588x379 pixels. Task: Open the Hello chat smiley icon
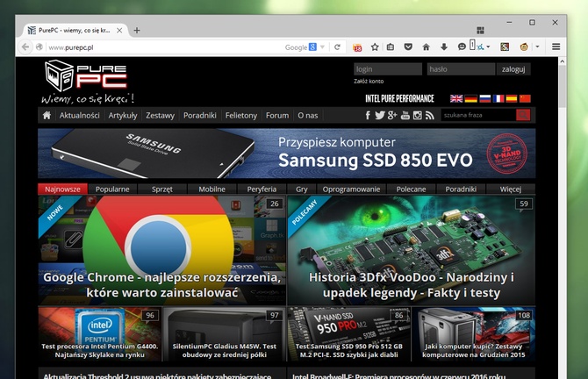coord(462,46)
